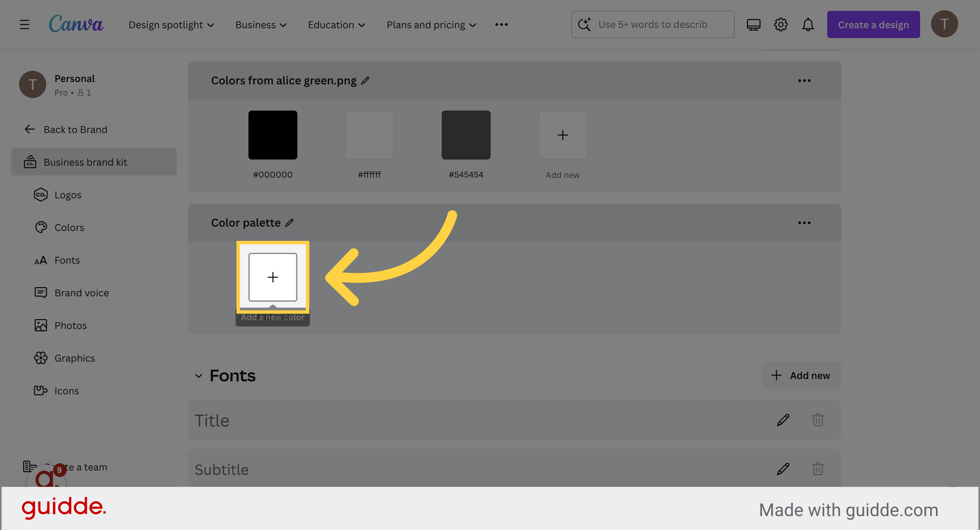Click the Create a design button
Image resolution: width=980 pixels, height=530 pixels.
pos(873,24)
